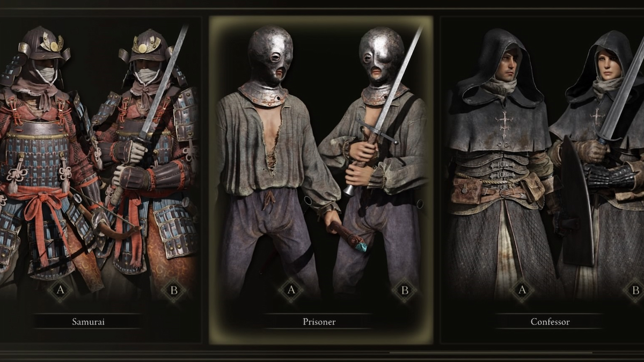Viewport: 644px width, 362px height.
Task: Choose the Prisoner type B diamond marker
Action: pyautogui.click(x=405, y=291)
